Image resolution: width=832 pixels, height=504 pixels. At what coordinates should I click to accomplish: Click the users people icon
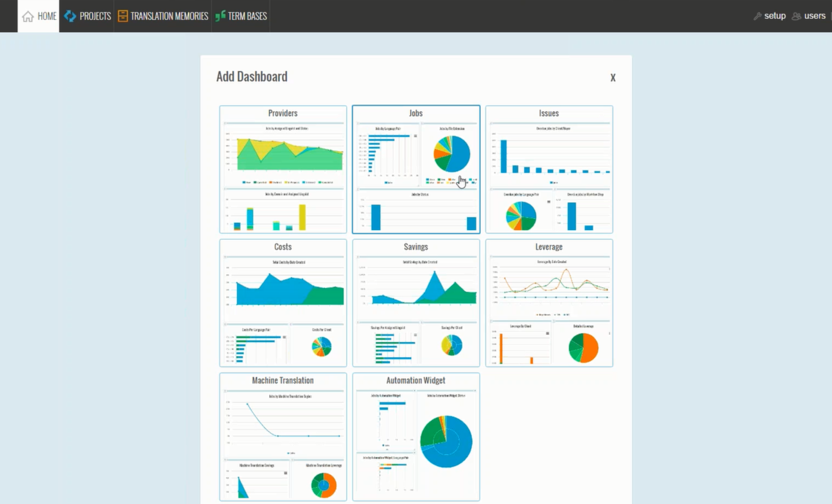tap(796, 16)
